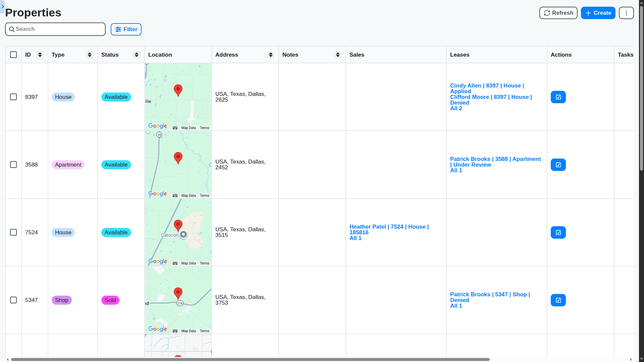Open Terms link on the first map

204,128
